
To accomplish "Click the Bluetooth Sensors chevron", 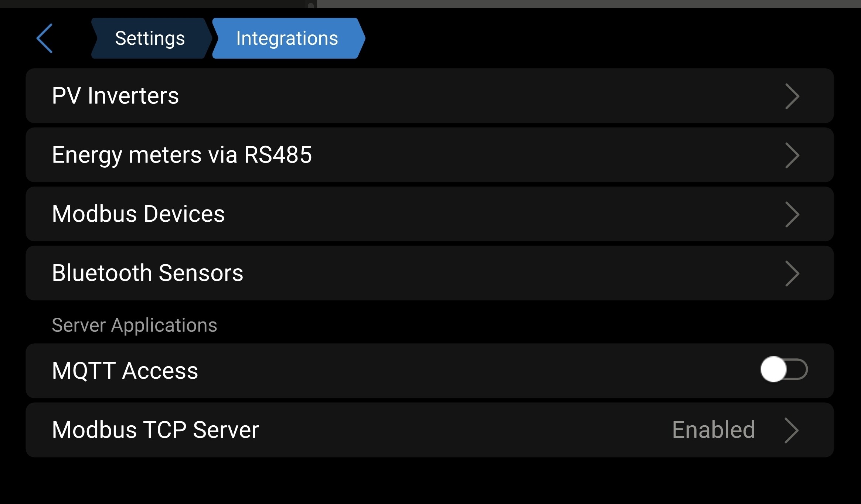I will [x=792, y=273].
